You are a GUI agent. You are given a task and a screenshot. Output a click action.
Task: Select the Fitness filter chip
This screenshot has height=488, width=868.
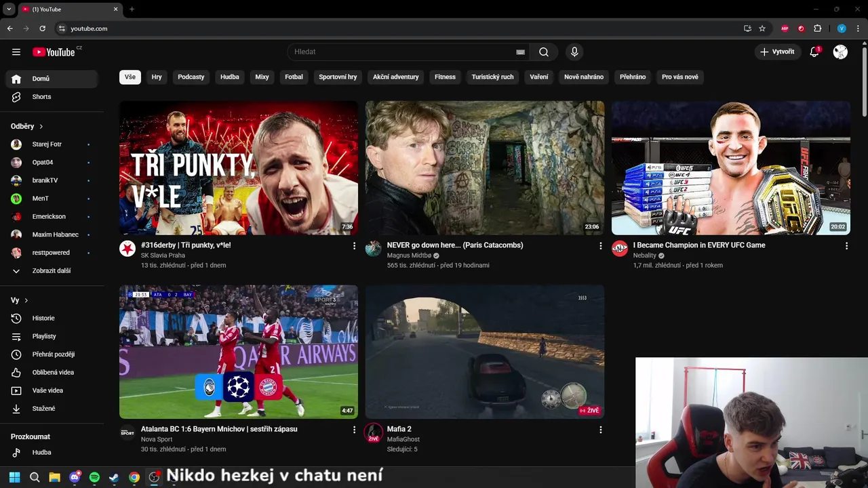click(445, 77)
